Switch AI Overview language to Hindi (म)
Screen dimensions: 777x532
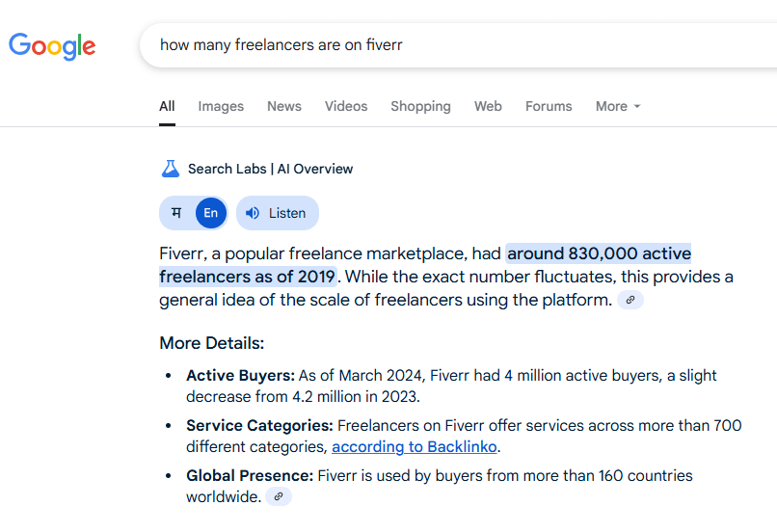pos(176,213)
